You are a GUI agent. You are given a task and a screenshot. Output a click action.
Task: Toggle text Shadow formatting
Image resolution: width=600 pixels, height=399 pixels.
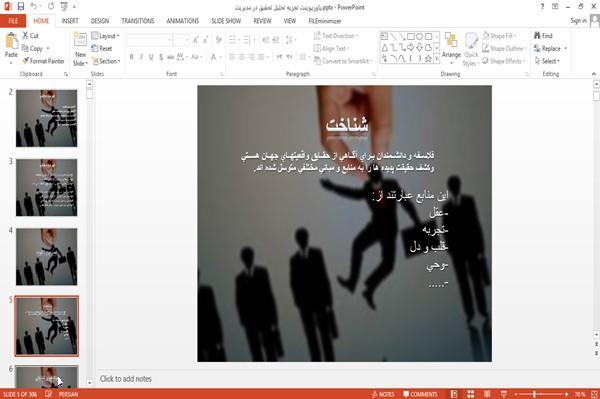point(161,57)
